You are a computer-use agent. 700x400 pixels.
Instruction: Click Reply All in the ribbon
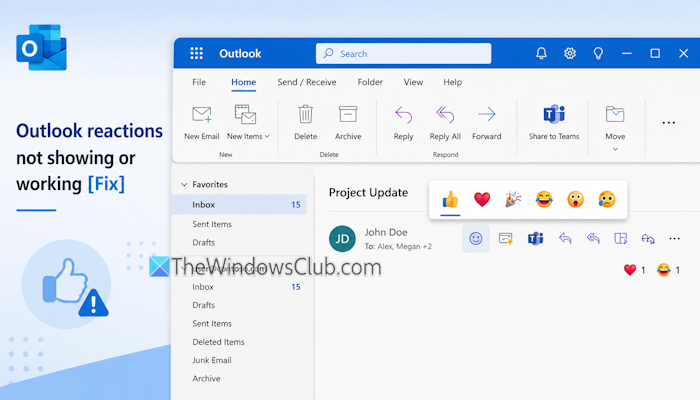click(x=445, y=123)
